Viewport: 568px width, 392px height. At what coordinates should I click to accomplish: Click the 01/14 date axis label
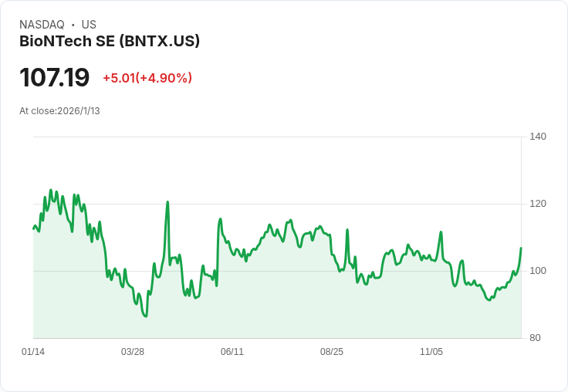coord(33,352)
